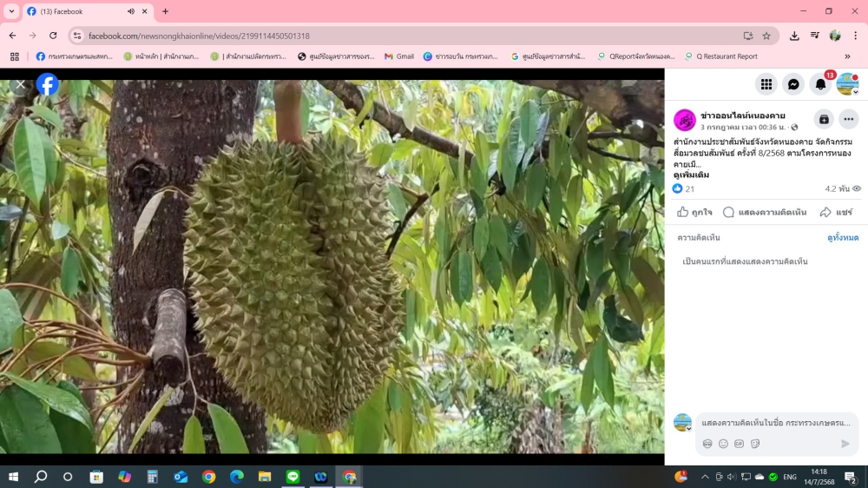Open Windows search from taskbar
Screen dimensions: 868x488
point(41,477)
